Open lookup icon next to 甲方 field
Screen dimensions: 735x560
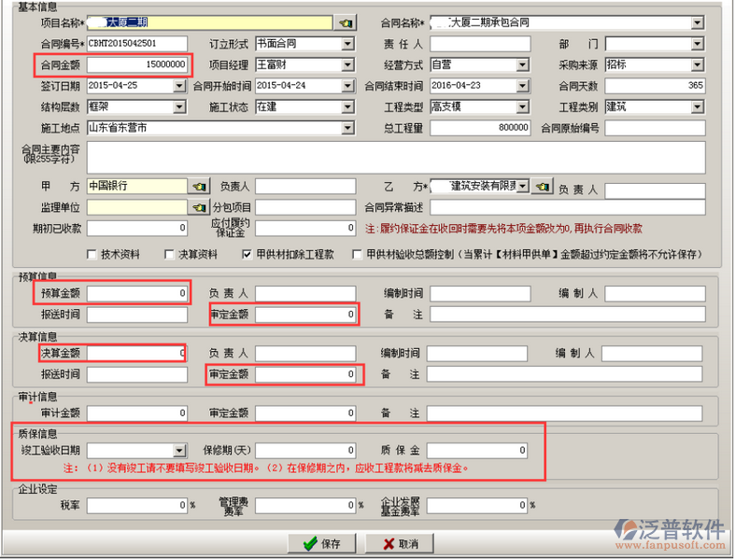[200, 187]
